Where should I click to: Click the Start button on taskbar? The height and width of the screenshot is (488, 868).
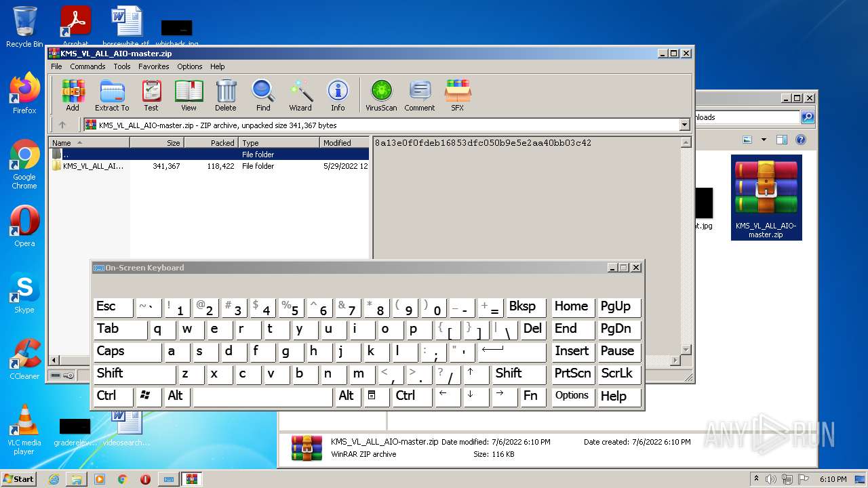[18, 479]
